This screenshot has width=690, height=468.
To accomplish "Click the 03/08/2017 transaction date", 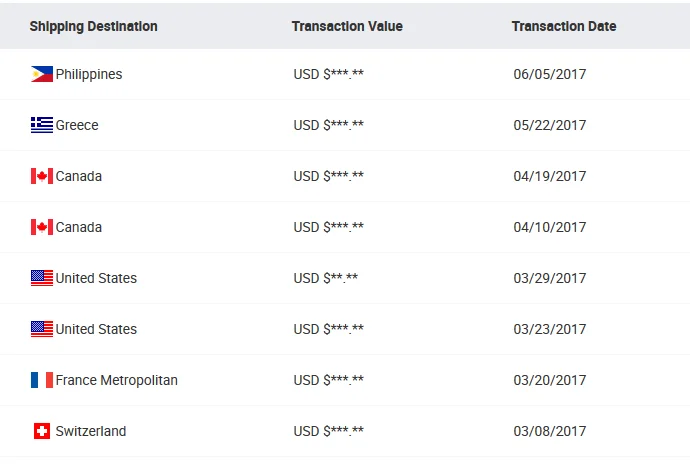I will pyautogui.click(x=550, y=431).
